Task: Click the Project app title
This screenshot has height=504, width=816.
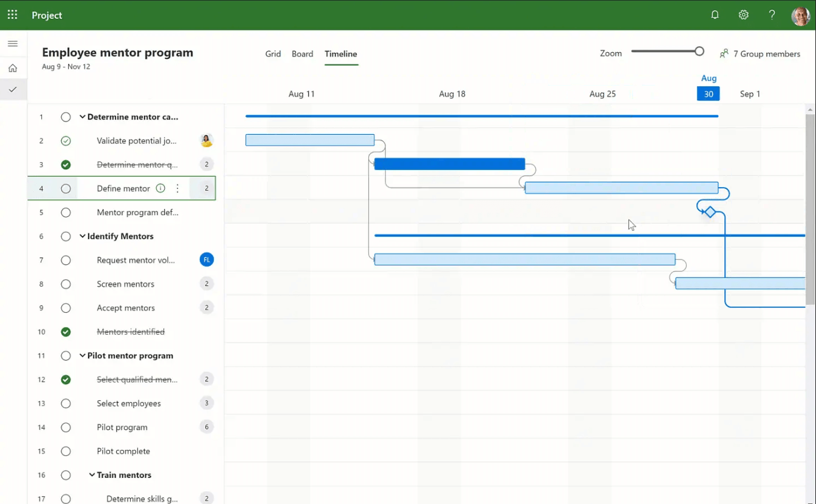Action: click(47, 15)
